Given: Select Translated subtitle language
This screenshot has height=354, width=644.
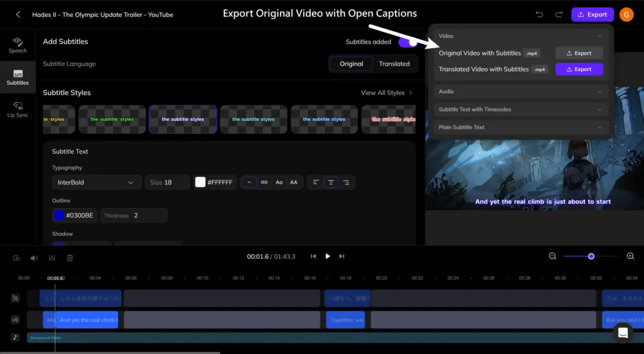Looking at the screenshot, I should coord(394,64).
